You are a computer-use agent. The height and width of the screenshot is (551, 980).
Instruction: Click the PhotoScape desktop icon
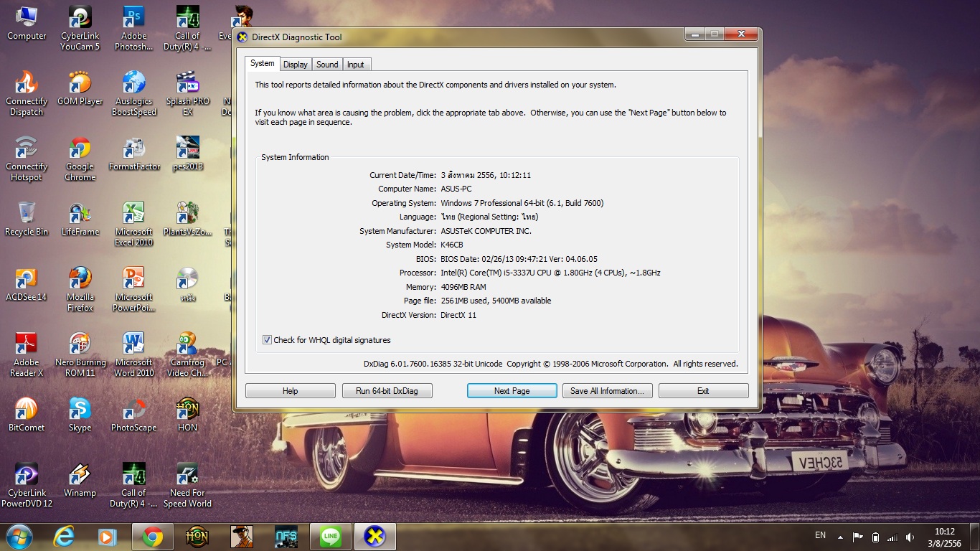[x=133, y=415]
